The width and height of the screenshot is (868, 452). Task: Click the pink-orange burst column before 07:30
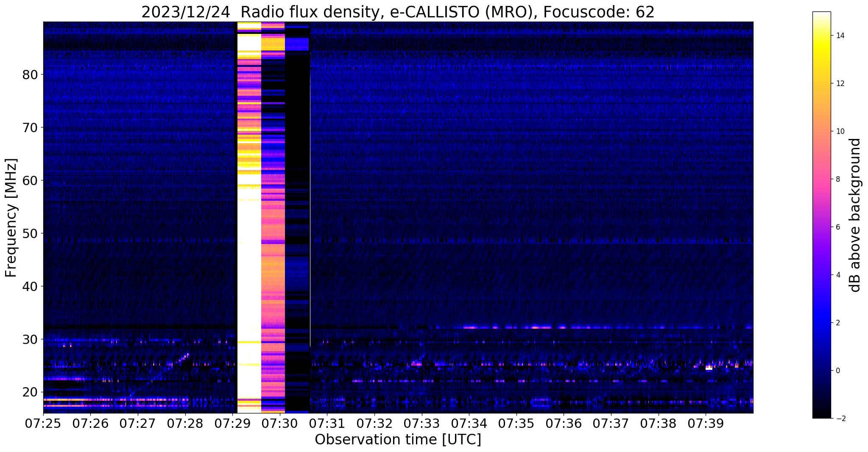click(273, 217)
